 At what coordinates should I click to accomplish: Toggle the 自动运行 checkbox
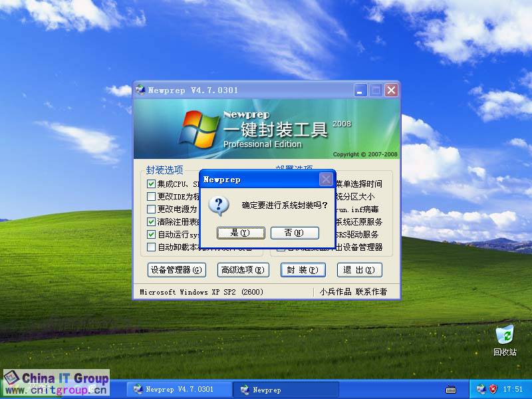[152, 235]
